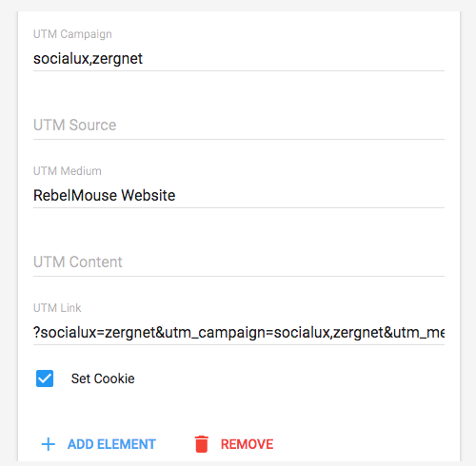Focus the UTM Campaign input field

click(239, 59)
